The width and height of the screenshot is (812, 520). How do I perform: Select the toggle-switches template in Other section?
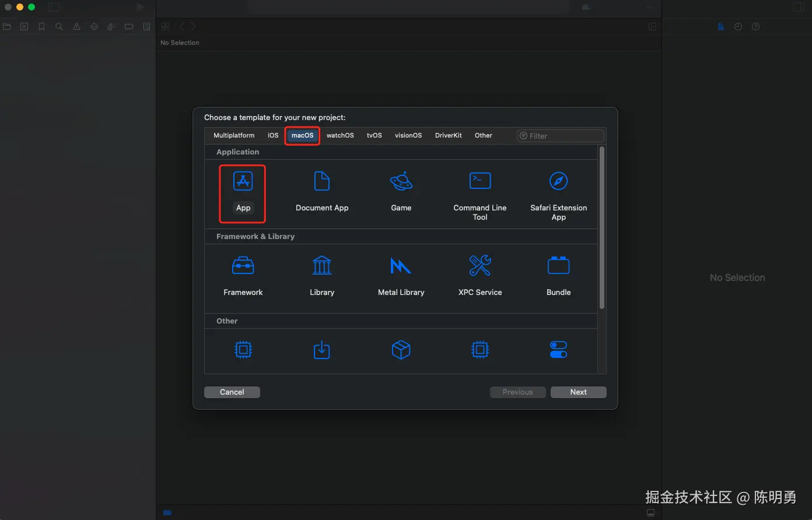[559, 350]
